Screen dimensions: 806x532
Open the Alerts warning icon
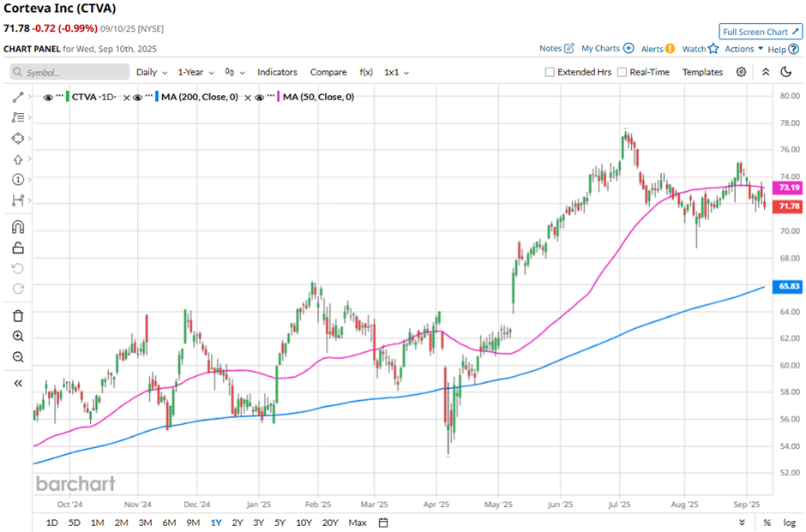670,49
